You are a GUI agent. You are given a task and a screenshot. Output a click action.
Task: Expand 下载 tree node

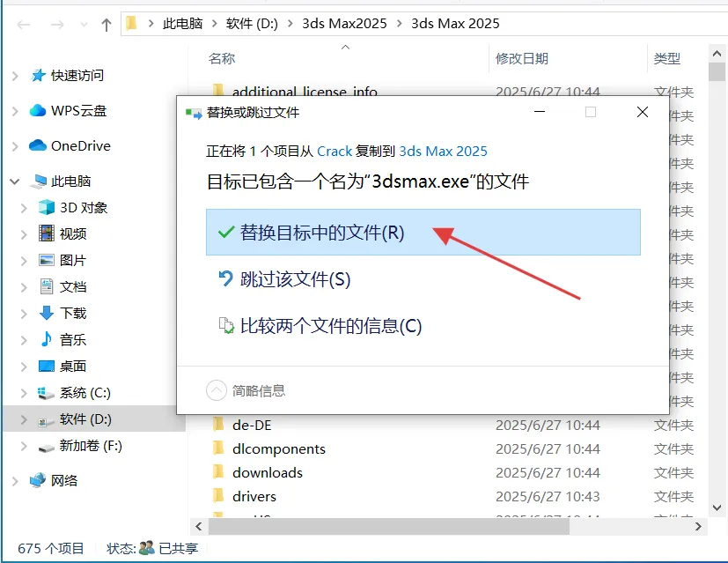(x=24, y=314)
